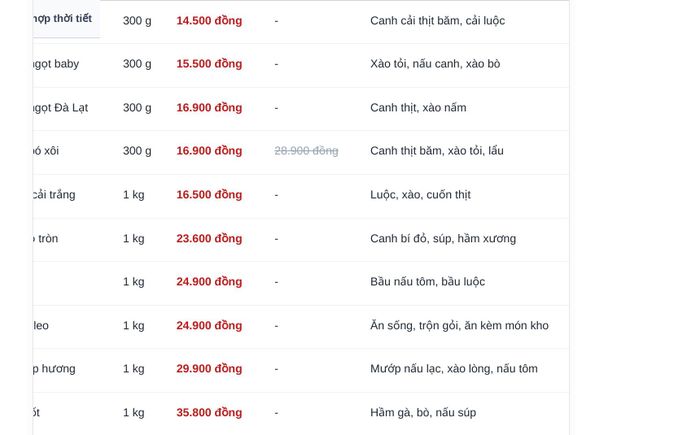Click the 'ngọt baby' product name
This screenshot has height=435, width=700.
click(x=56, y=64)
